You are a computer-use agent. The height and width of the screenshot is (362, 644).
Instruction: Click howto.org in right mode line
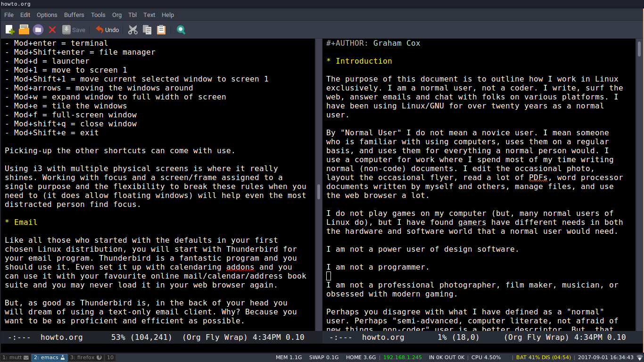point(383,337)
